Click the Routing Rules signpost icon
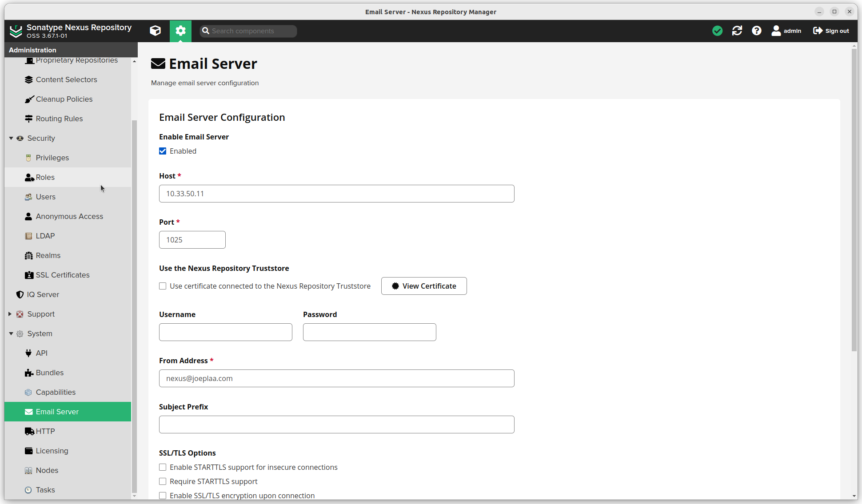The height and width of the screenshot is (504, 862). 29,119
